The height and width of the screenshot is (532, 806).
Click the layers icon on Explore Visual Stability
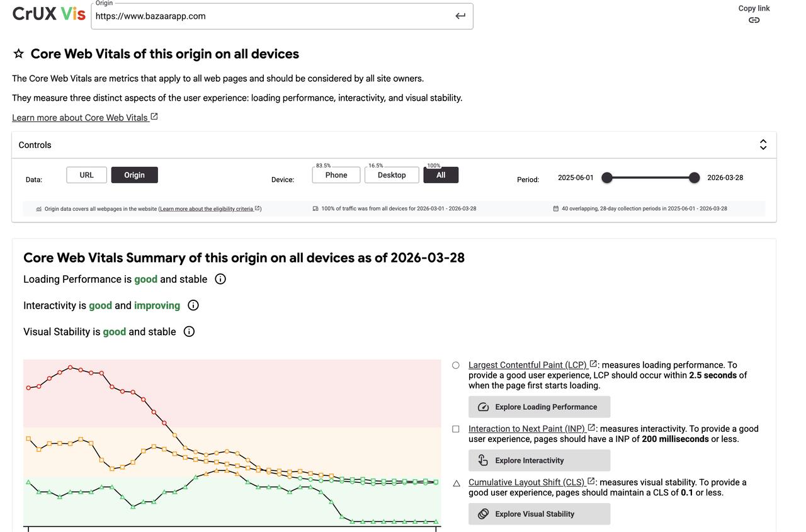pos(483,514)
